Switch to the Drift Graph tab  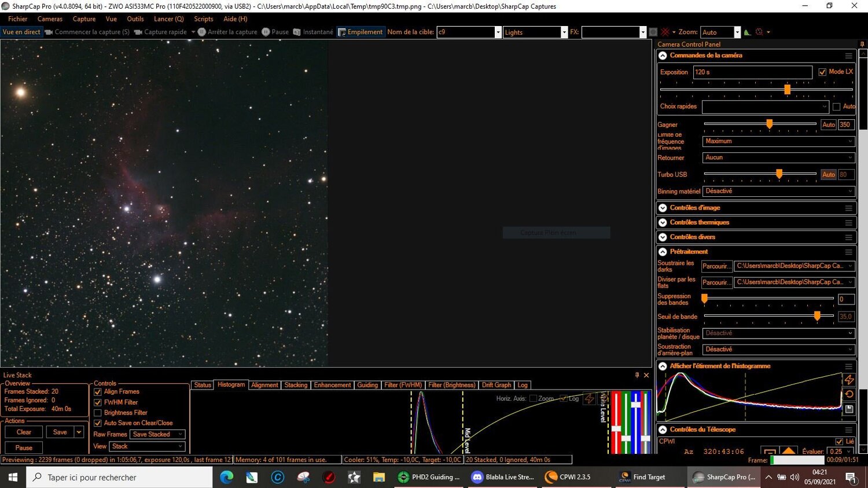tap(496, 385)
